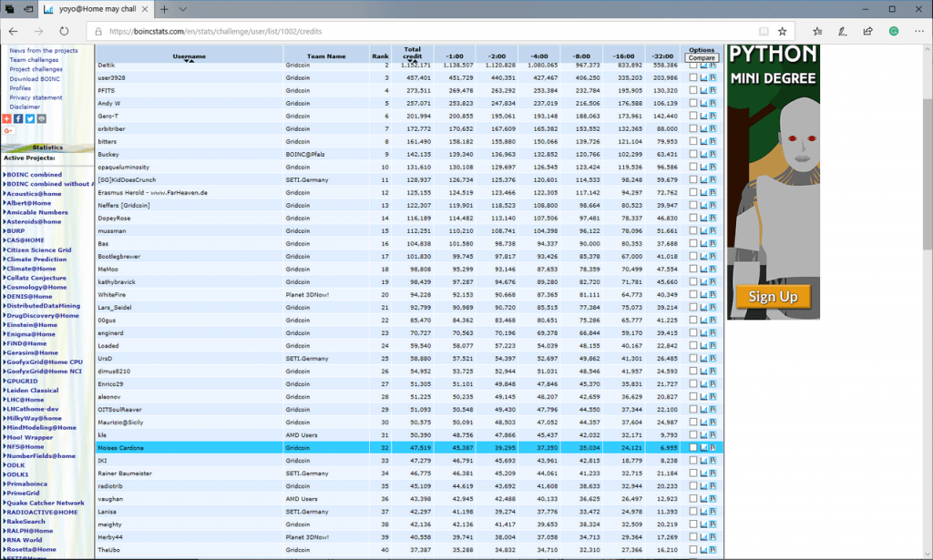Open the Profiles link

click(20, 88)
